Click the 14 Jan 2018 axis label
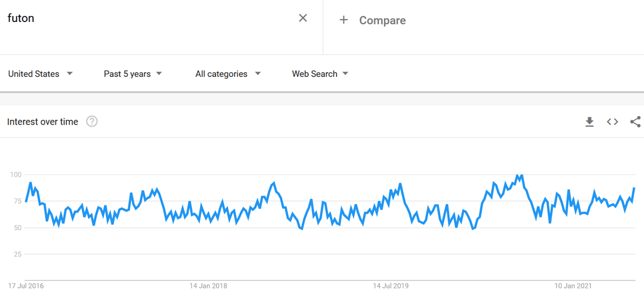 [x=208, y=285]
